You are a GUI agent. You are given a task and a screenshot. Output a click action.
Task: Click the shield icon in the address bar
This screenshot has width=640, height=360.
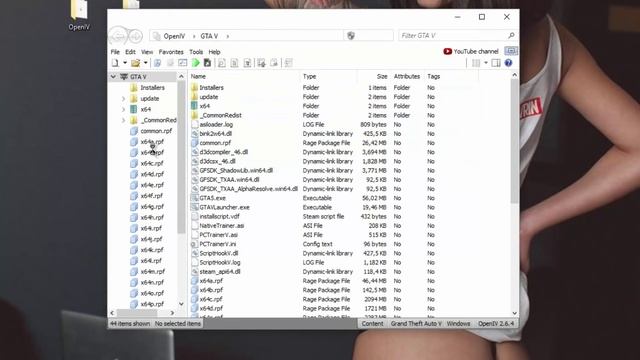click(x=351, y=36)
